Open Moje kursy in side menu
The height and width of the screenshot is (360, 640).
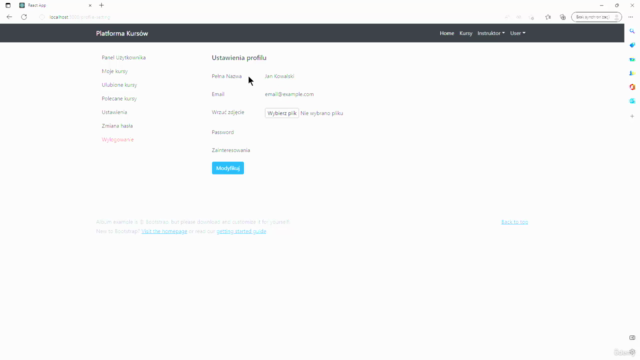(115, 71)
